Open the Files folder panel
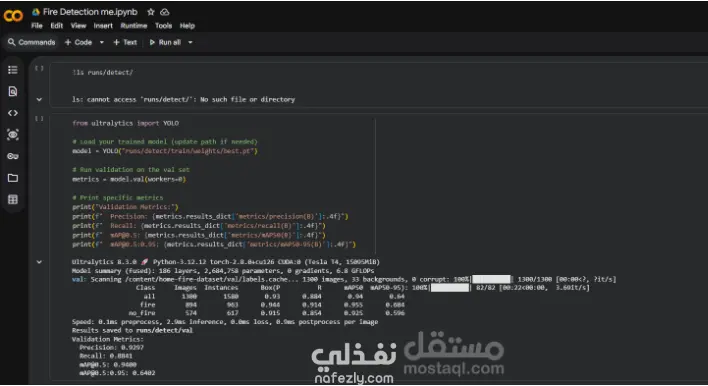708x386 pixels. (x=13, y=178)
